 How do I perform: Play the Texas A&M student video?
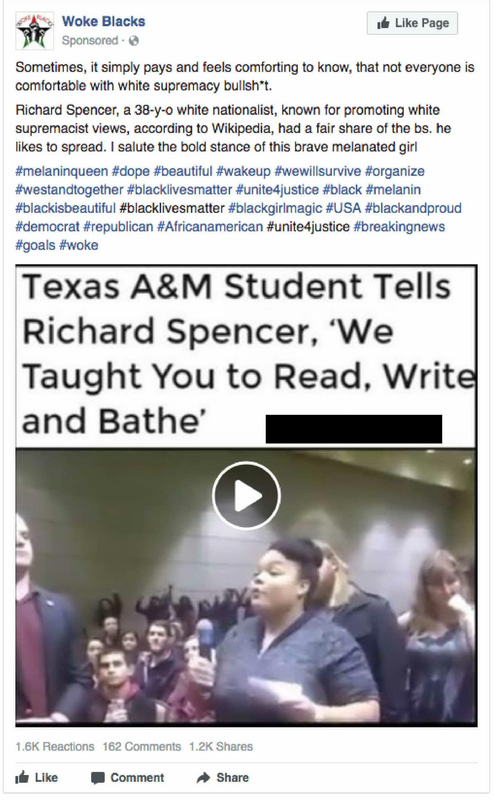(246, 495)
